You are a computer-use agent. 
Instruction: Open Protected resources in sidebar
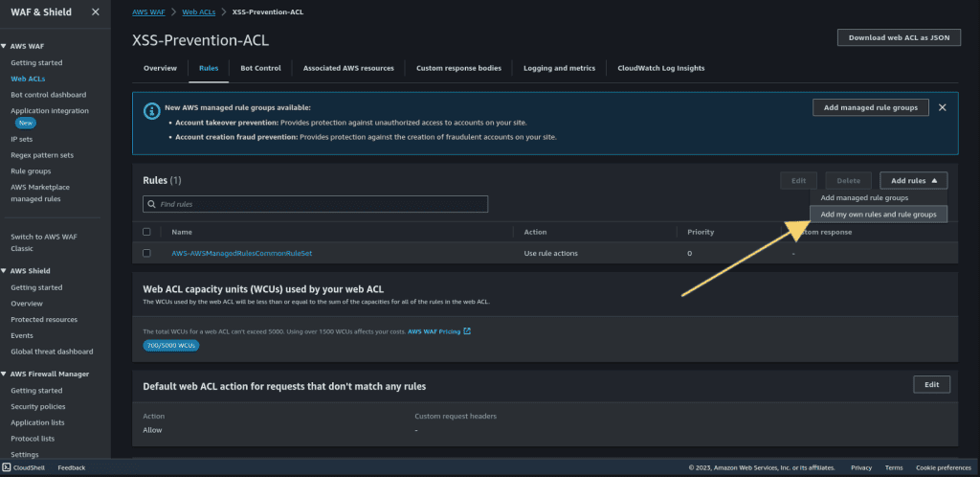click(x=44, y=320)
